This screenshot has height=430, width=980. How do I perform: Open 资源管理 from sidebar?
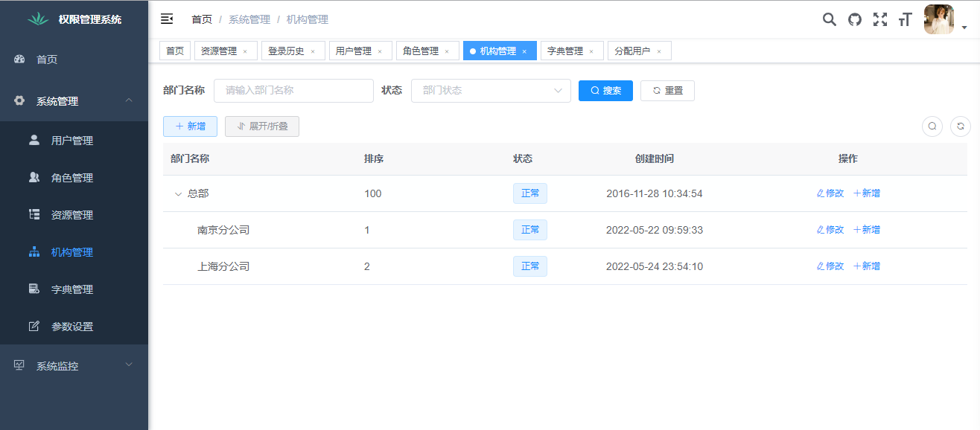[74, 215]
